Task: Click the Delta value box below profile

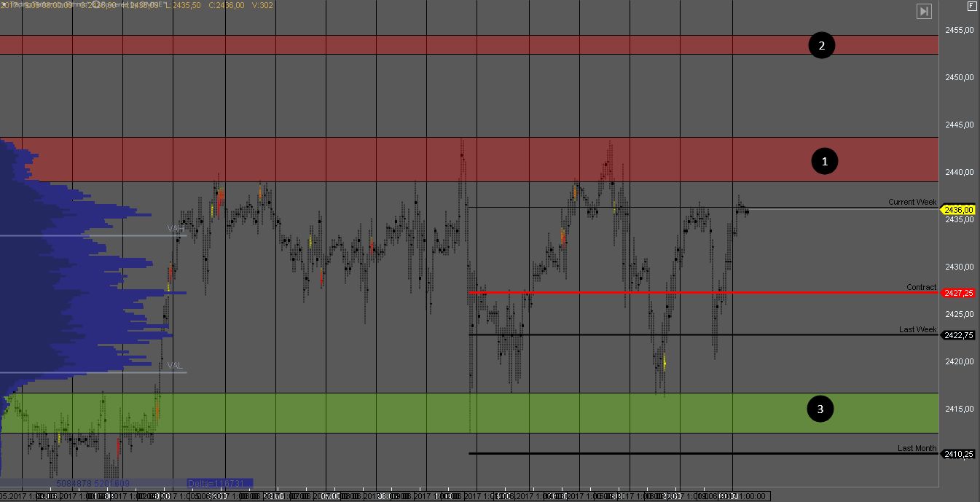Action: 219,483
